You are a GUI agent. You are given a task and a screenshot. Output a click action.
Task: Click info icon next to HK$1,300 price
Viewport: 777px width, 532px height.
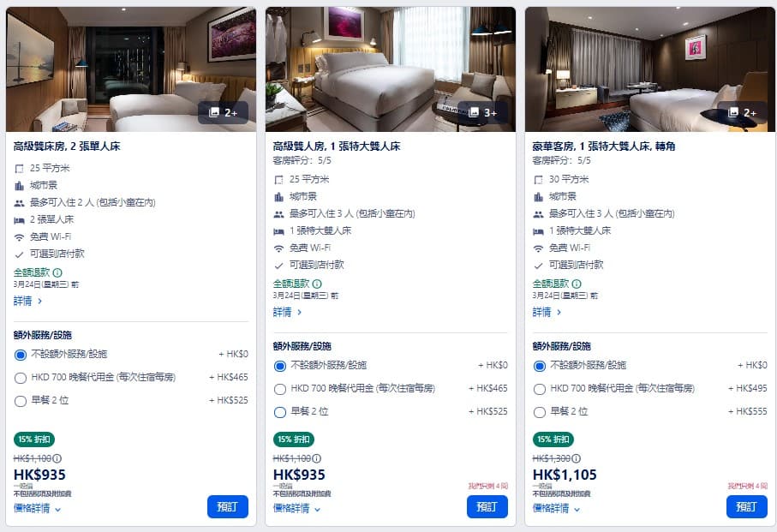(576, 458)
